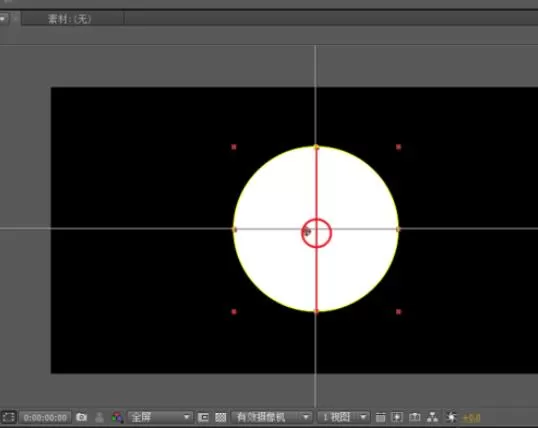The image size is (538, 428).
Task: Click the reset exposure icon
Action: tap(452, 417)
